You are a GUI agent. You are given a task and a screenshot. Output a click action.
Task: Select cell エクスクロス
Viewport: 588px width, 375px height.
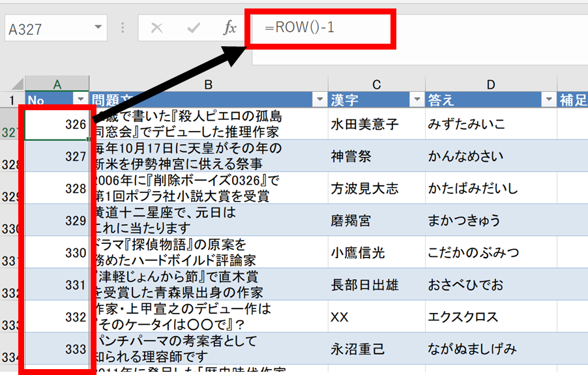click(492, 316)
